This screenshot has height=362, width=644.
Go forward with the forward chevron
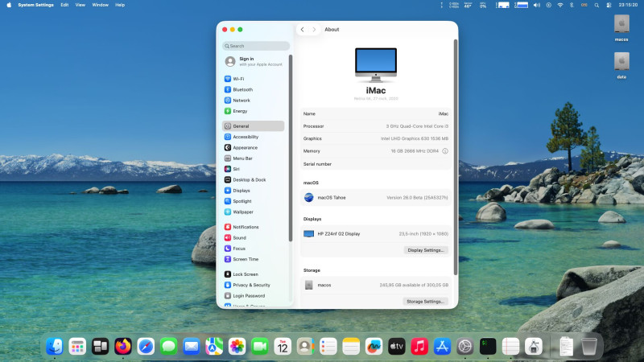314,30
